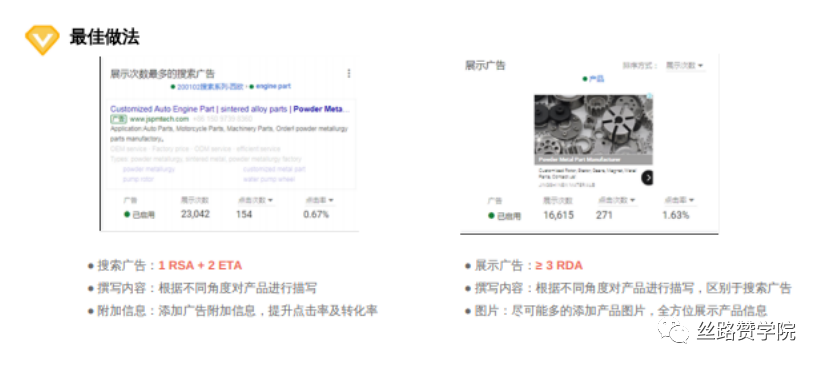Click the powder metallurgy sitelink
Screen dimensions: 822x367
coord(149,169)
